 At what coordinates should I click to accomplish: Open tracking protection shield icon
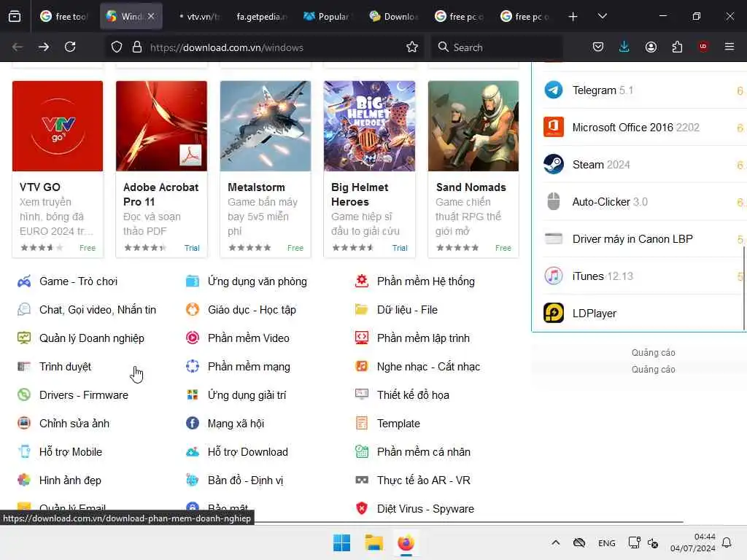(x=117, y=47)
